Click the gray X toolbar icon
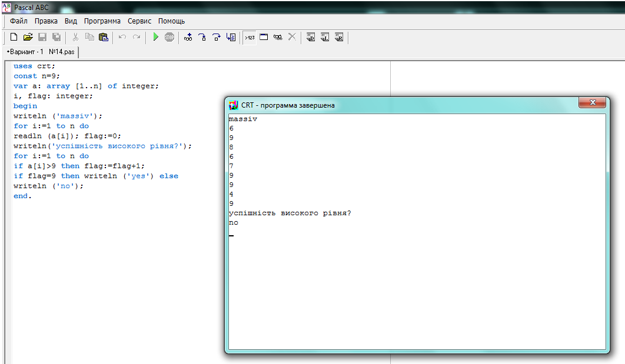The height and width of the screenshot is (364, 625). pyautogui.click(x=292, y=37)
